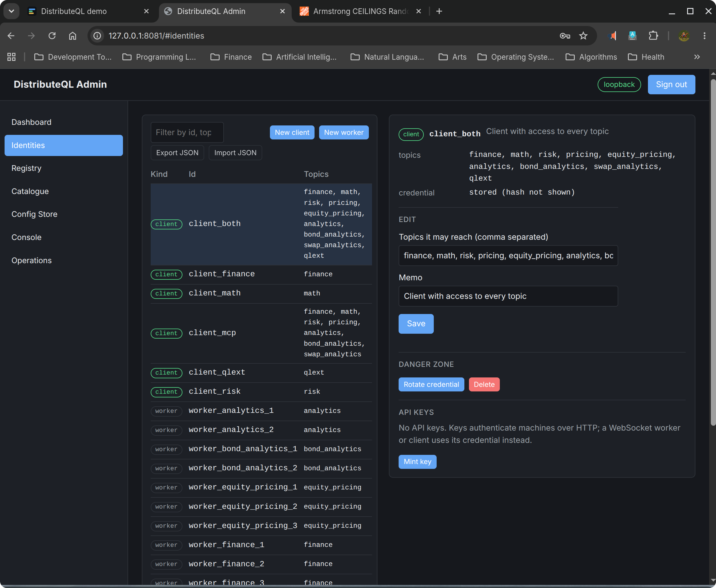
Task: Click the Mint key button
Action: (417, 462)
